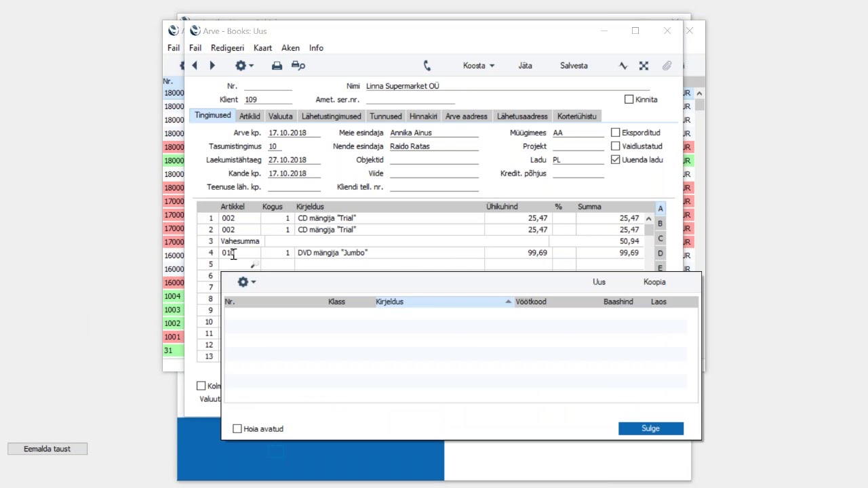Open print preview with magnifier printer icon
Image resolution: width=868 pixels, height=488 pixels.
(x=298, y=66)
